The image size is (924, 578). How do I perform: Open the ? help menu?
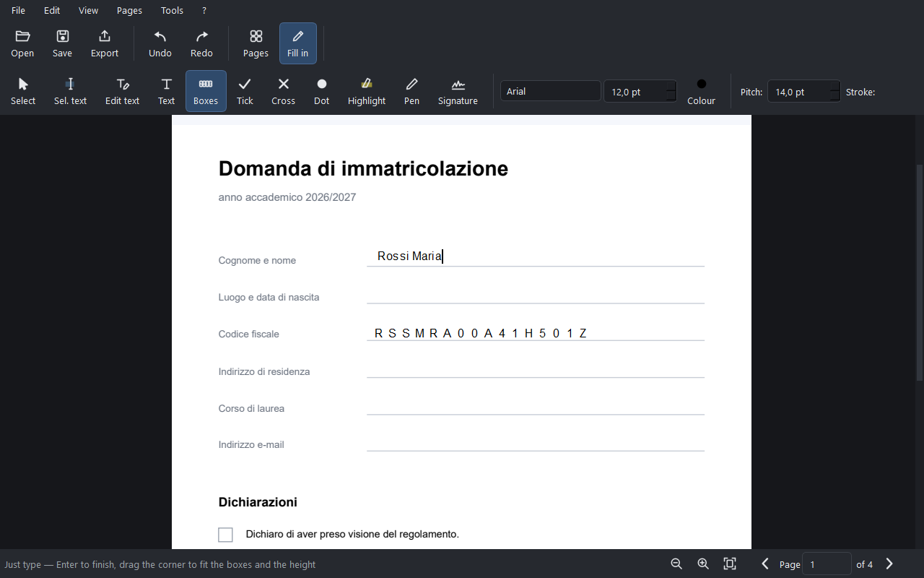pyautogui.click(x=204, y=10)
